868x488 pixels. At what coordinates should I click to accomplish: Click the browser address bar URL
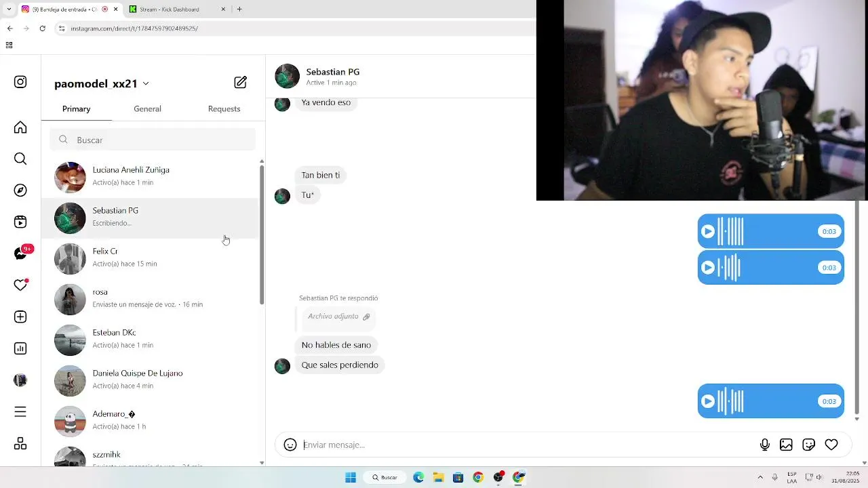point(134,28)
